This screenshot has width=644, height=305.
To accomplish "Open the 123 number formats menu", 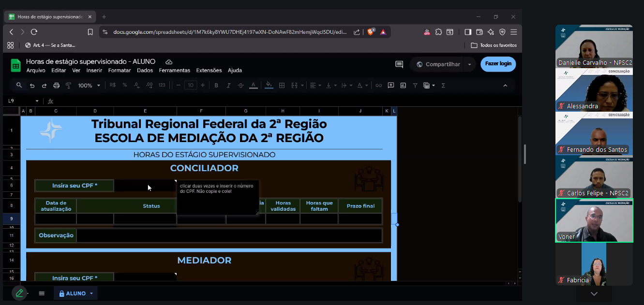I will coord(162,85).
